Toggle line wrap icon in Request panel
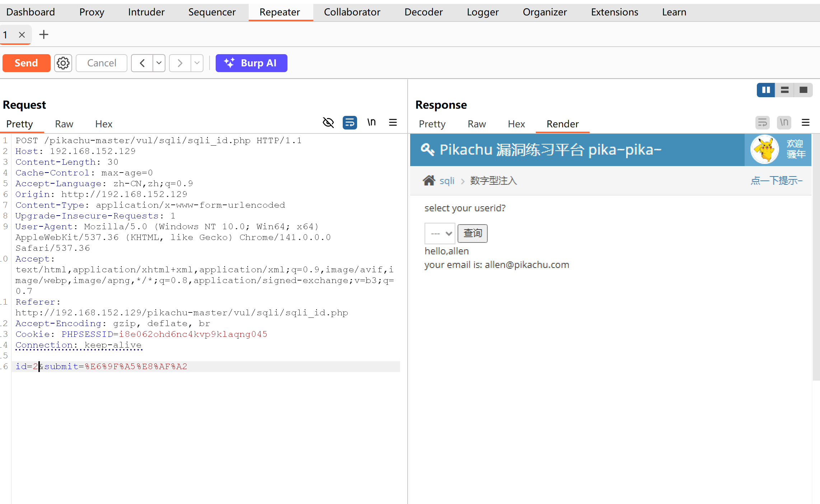The width and height of the screenshot is (820, 504). point(350,123)
